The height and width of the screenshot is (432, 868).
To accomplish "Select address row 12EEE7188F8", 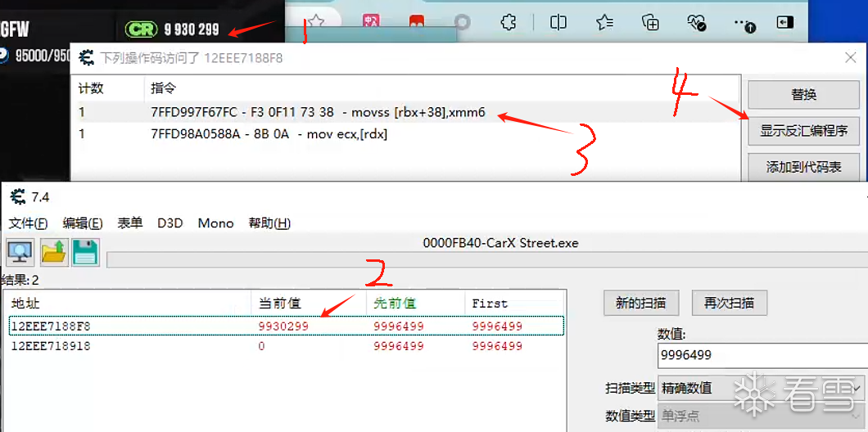I will 287,326.
